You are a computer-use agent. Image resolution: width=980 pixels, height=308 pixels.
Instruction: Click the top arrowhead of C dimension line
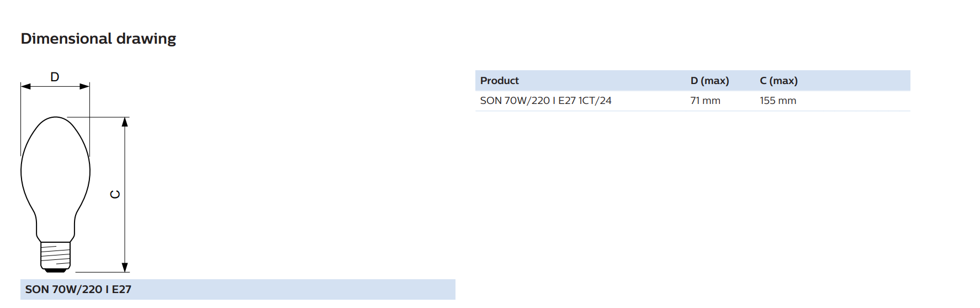(125, 122)
